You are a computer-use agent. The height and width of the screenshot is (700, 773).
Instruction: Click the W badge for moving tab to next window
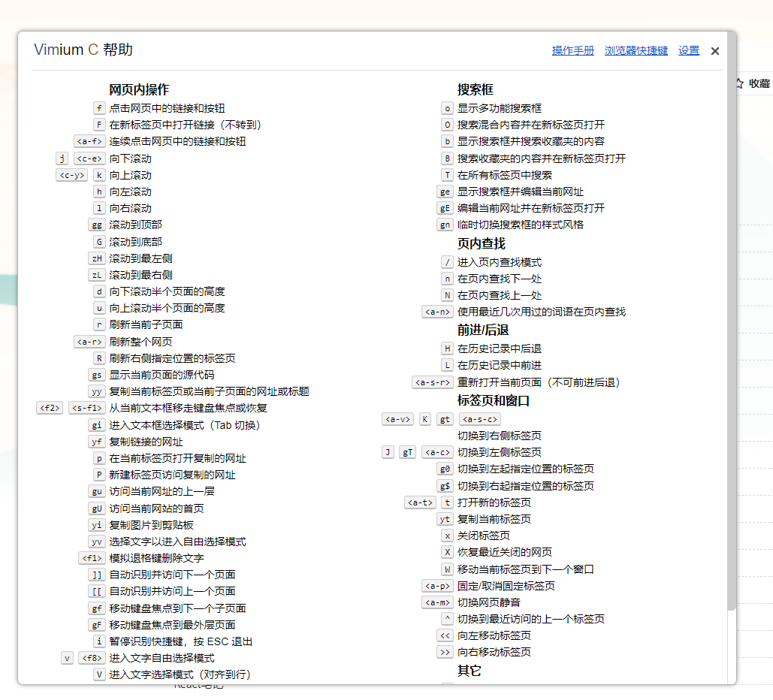point(448,569)
